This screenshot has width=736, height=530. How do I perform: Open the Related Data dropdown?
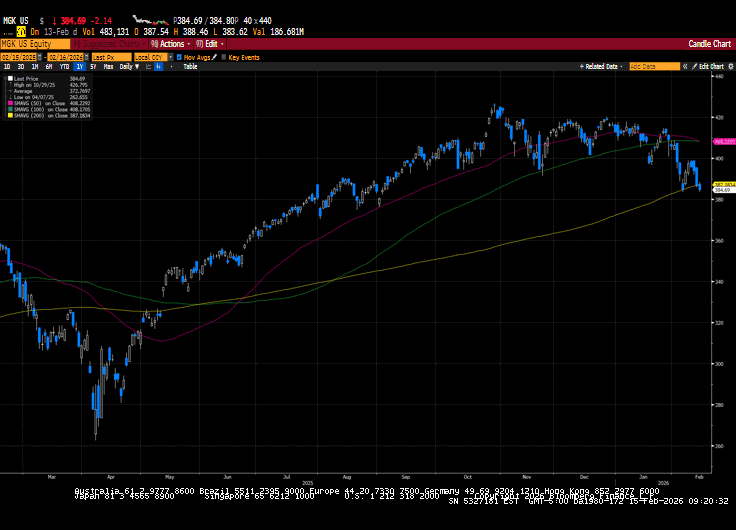pos(602,66)
